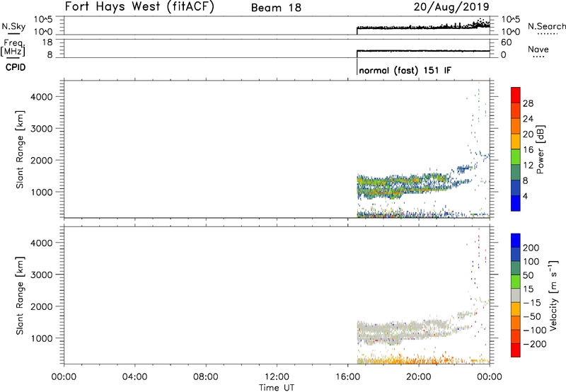Select the 'normal (fast) 151 IF' text
Image resolution: width=566 pixels, height=392 pixels.
pos(405,70)
